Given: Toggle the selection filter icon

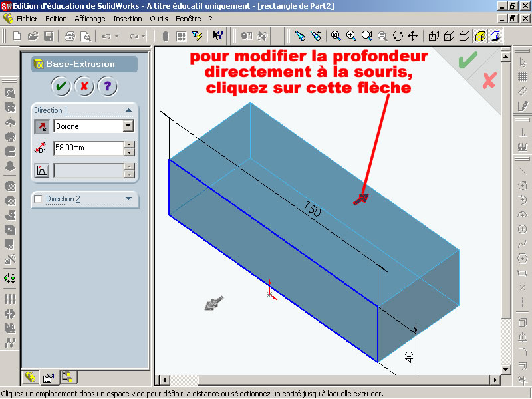Looking at the screenshot, I should tap(197, 36).
